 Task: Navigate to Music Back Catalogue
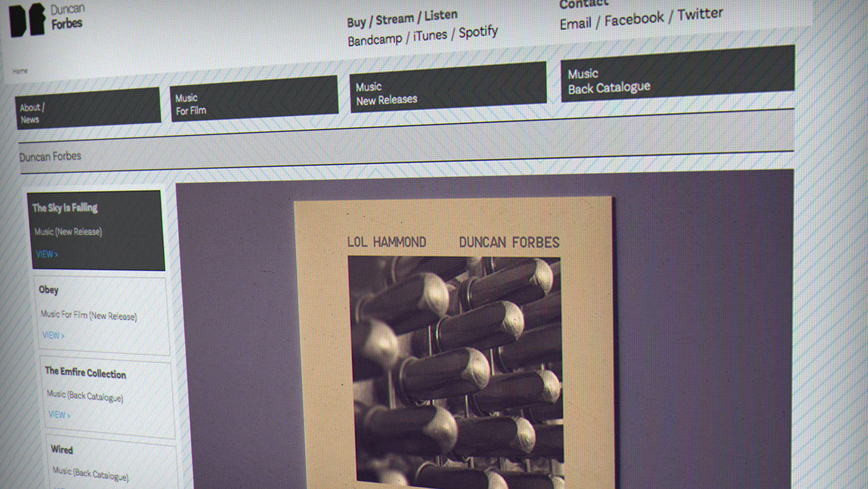[x=677, y=75]
